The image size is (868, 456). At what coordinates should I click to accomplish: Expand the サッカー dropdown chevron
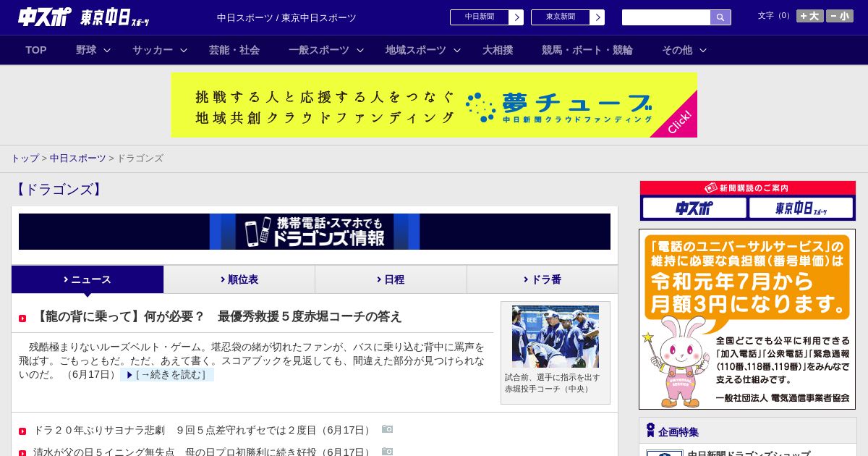[184, 51]
